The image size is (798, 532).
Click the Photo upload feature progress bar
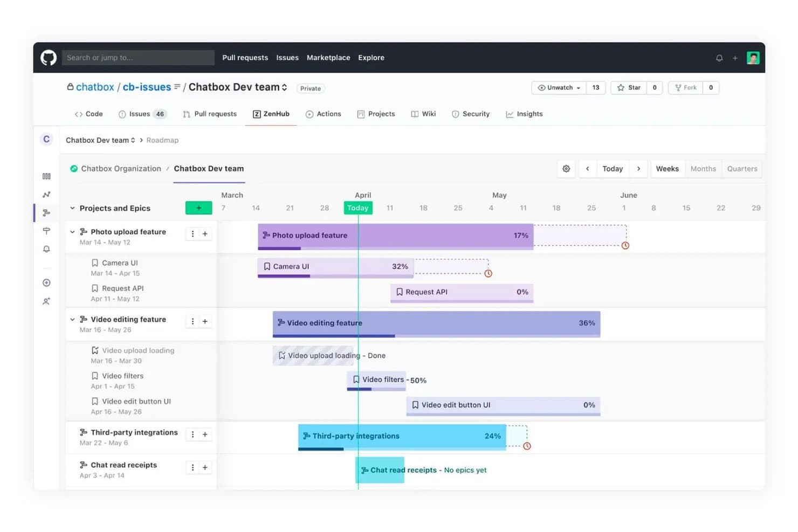click(396, 237)
